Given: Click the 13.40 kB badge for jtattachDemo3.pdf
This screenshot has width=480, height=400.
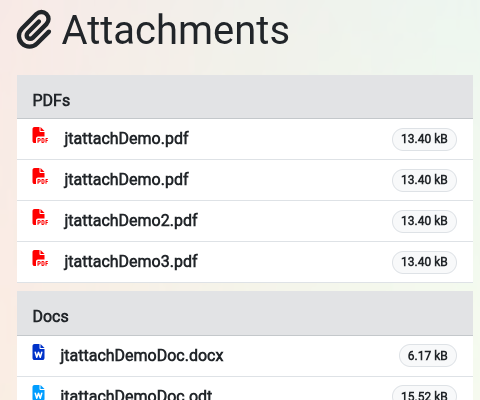Looking at the screenshot, I should tap(424, 262).
